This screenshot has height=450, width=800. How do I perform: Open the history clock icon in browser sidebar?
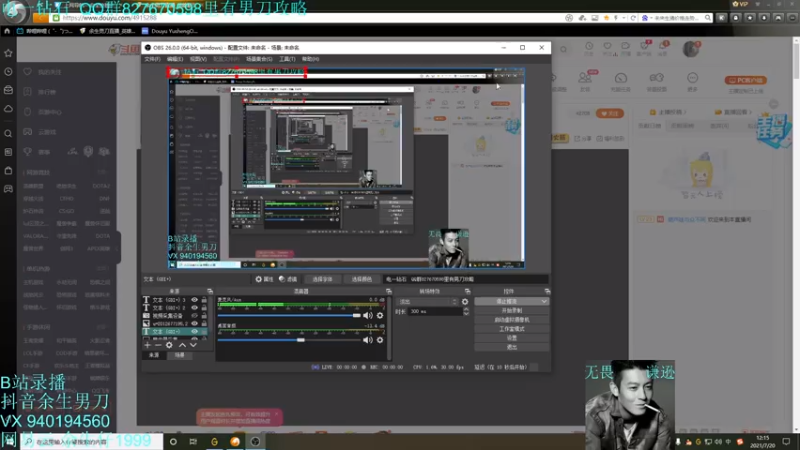(x=8, y=72)
